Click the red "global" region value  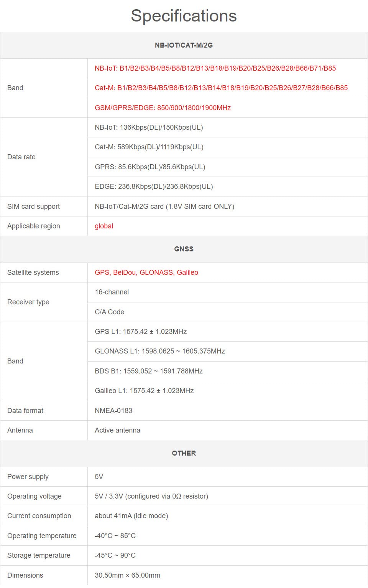[x=104, y=226]
